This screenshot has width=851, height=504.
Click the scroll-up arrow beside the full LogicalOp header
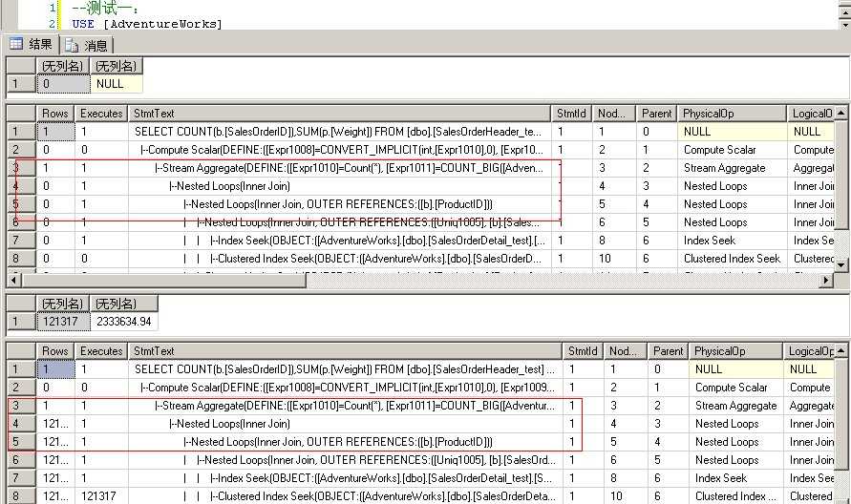[x=841, y=350]
